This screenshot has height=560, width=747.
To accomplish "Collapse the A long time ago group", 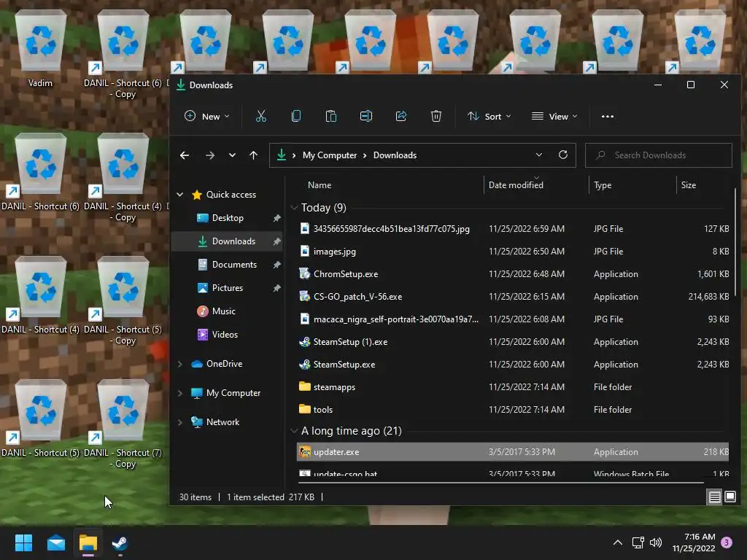I will [x=294, y=431].
